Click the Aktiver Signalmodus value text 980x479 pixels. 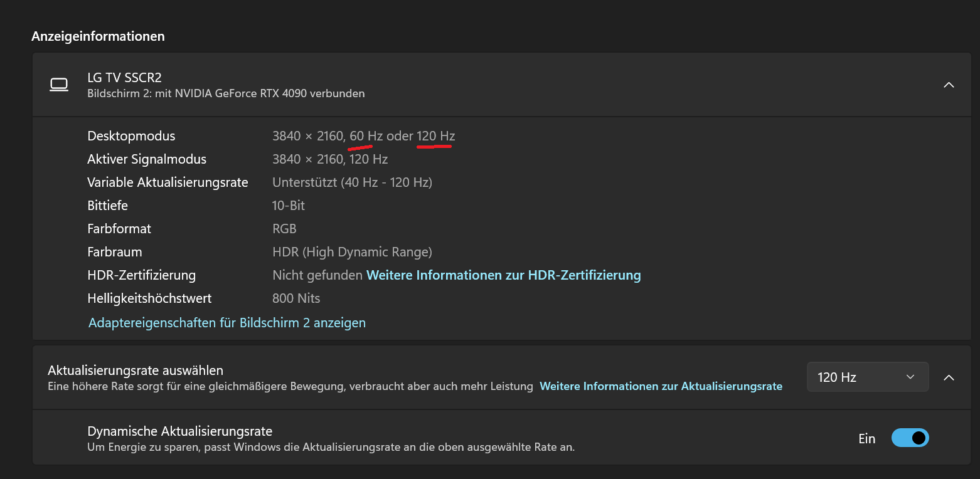[x=330, y=159]
